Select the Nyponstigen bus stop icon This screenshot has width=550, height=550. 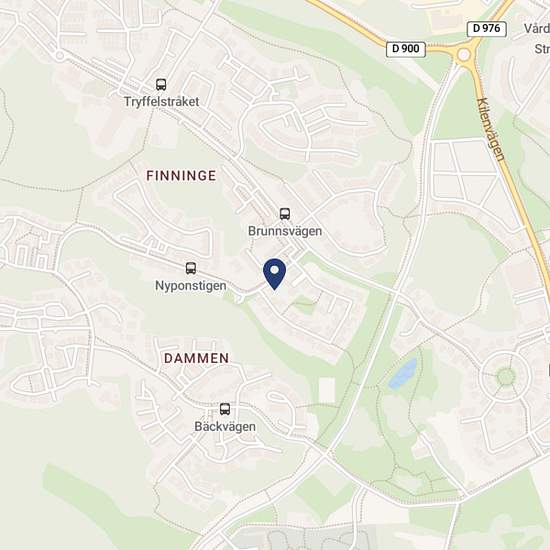(191, 268)
